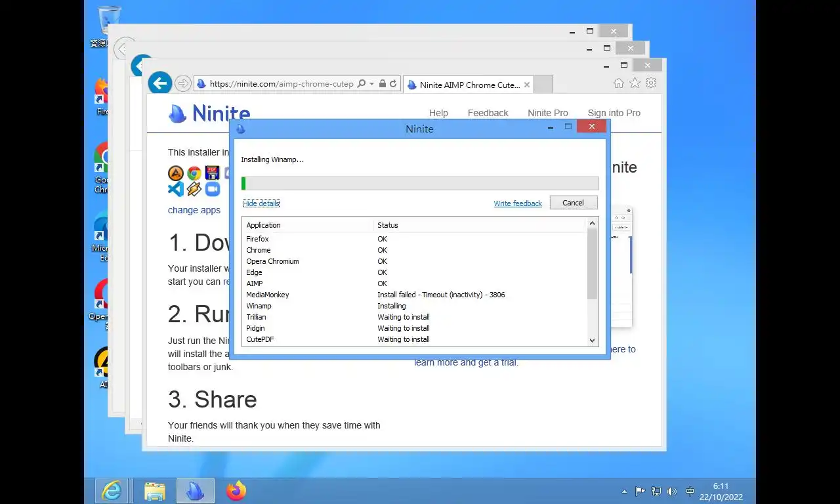Open the address bar dropdown arrow
Image resolution: width=840 pixels, height=504 pixels.
point(371,84)
